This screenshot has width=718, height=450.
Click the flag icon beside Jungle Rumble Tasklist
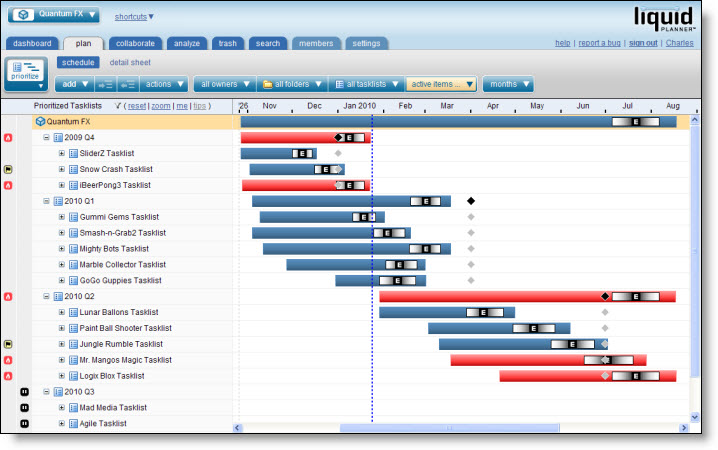[x=8, y=344]
